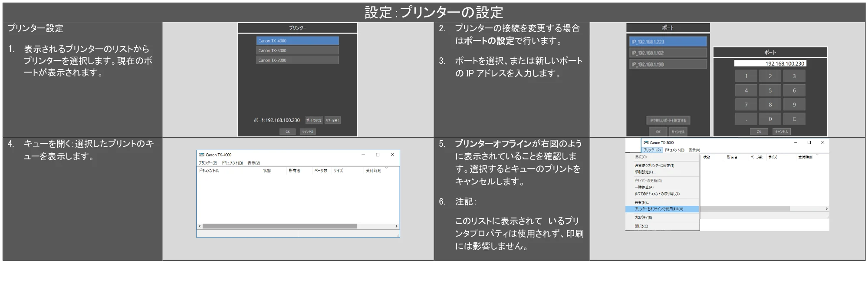Choose 通常使うプリンターに設定(T) menu entry

point(662,165)
